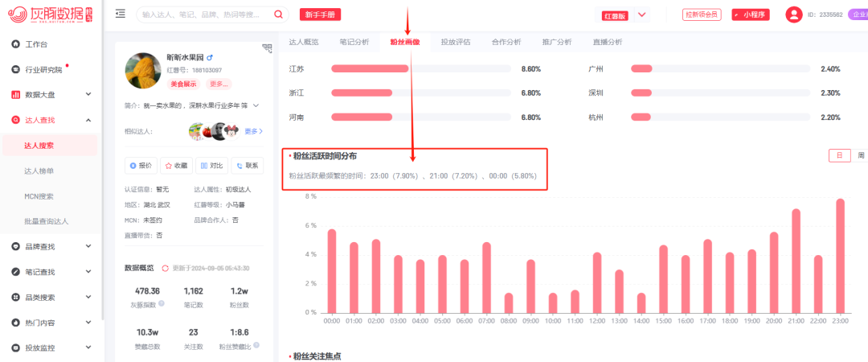
Task: Click the 数据大盘 chart icon
Action: coord(15,95)
